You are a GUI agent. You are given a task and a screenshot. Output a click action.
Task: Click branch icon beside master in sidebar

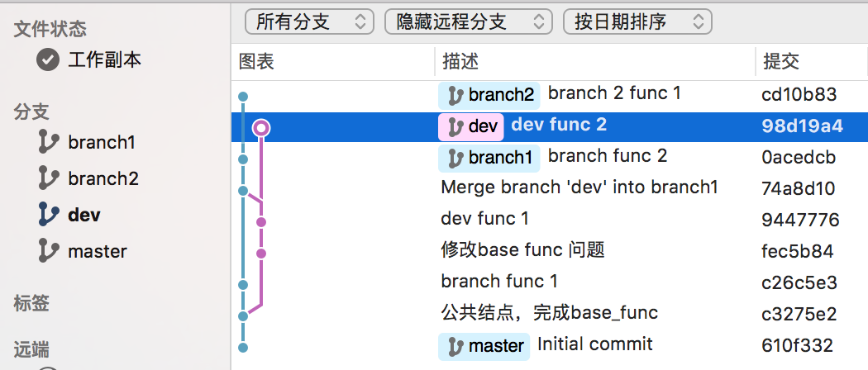pos(49,251)
